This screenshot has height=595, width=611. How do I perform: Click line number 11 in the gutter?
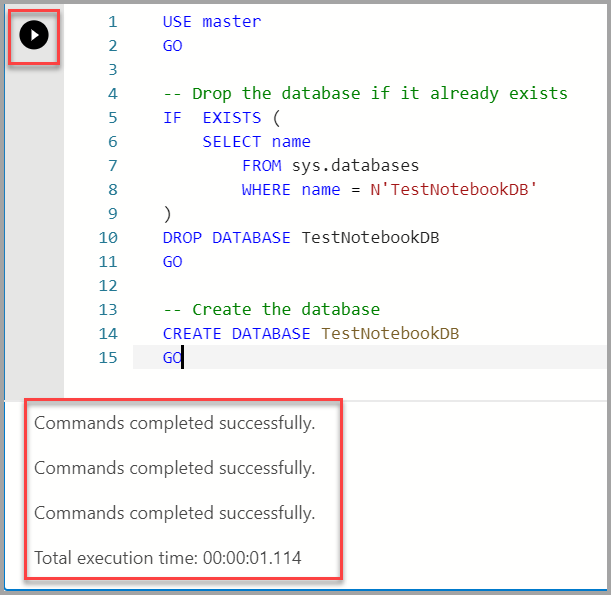pyautogui.click(x=108, y=261)
